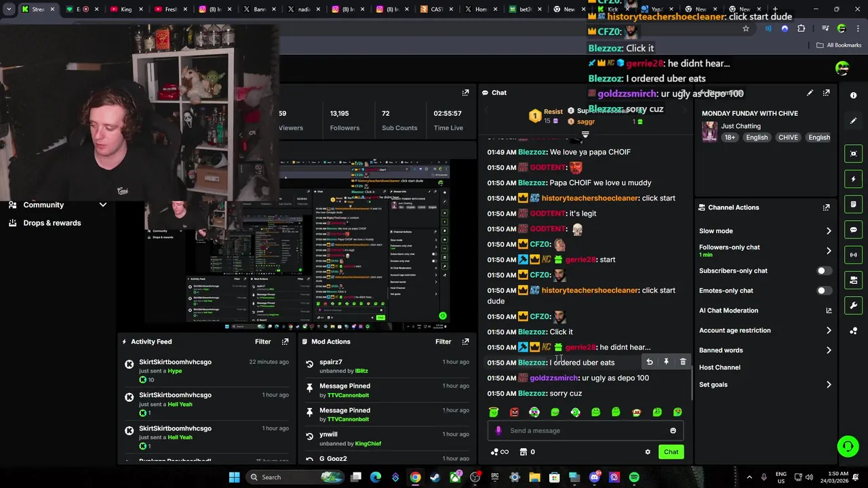Open the stream preview icon in right sidebar
The image size is (868, 488).
tap(853, 154)
